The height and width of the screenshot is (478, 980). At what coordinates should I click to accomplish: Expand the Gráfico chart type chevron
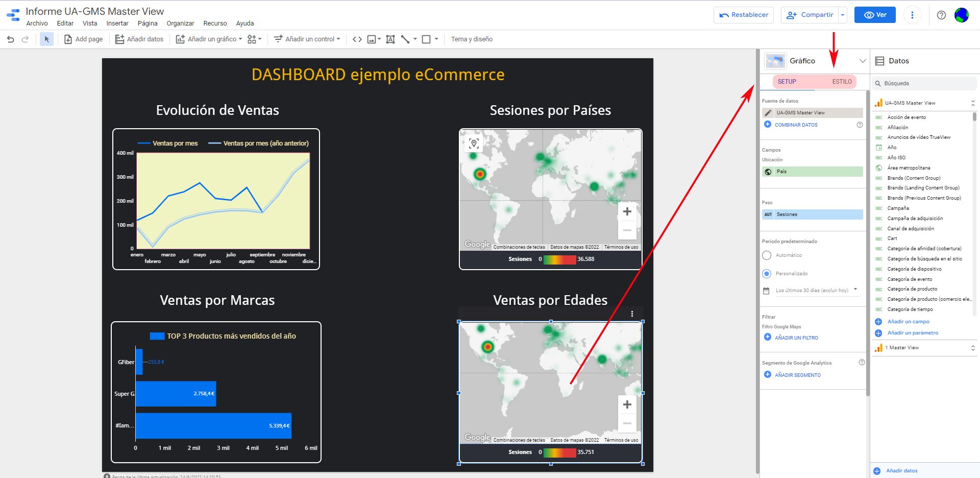[x=863, y=61]
